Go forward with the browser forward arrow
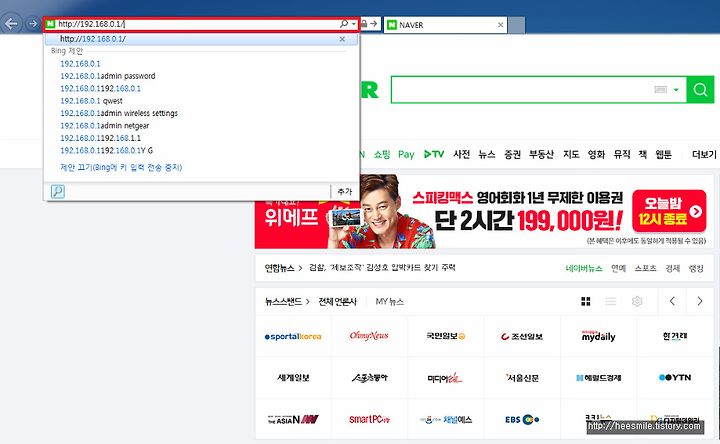This screenshot has height=444, width=720. click(33, 23)
